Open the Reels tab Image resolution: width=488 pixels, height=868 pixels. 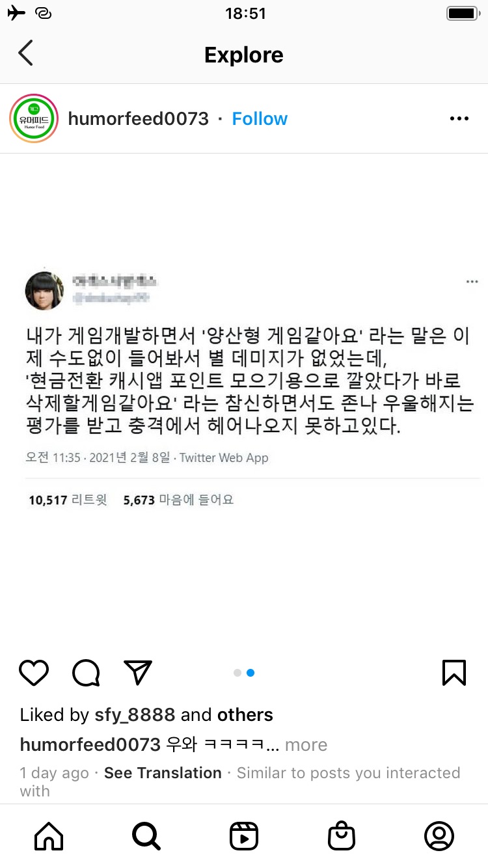coord(244,836)
